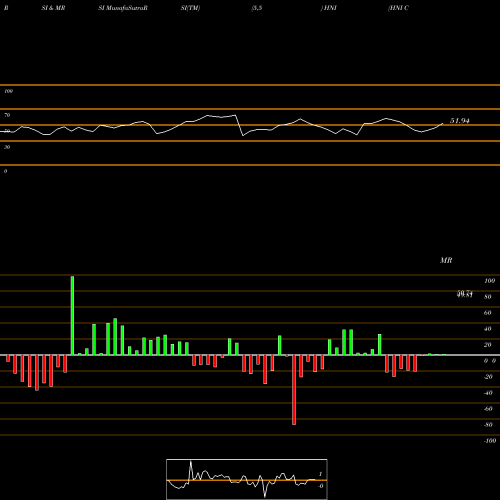Screen dimensions: 500x500
Task: Click the 40 label on MR axis
Action: coord(488,329)
